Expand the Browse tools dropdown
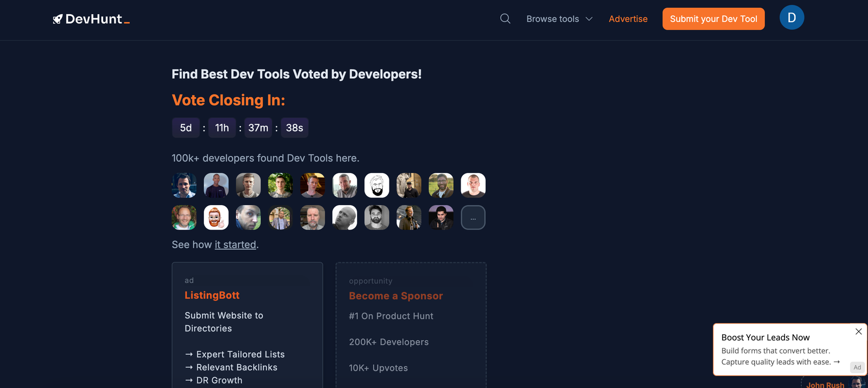The width and height of the screenshot is (868, 388). pos(559,19)
